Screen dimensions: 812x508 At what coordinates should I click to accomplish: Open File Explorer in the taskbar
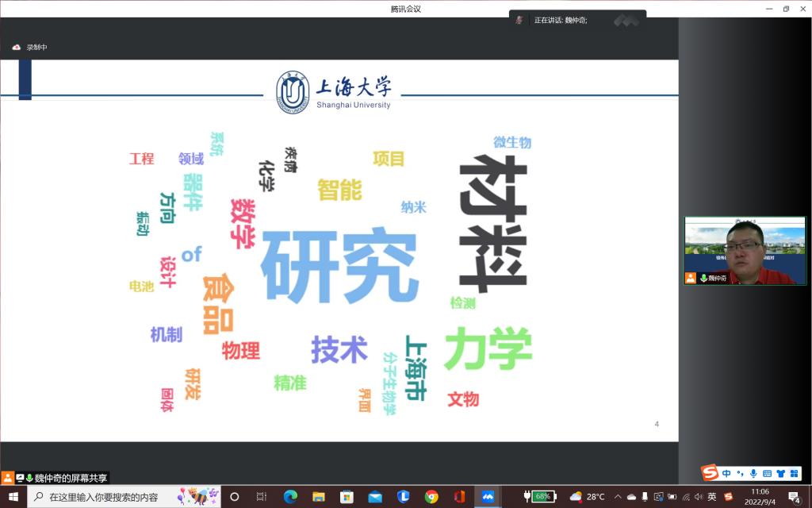coord(318,497)
